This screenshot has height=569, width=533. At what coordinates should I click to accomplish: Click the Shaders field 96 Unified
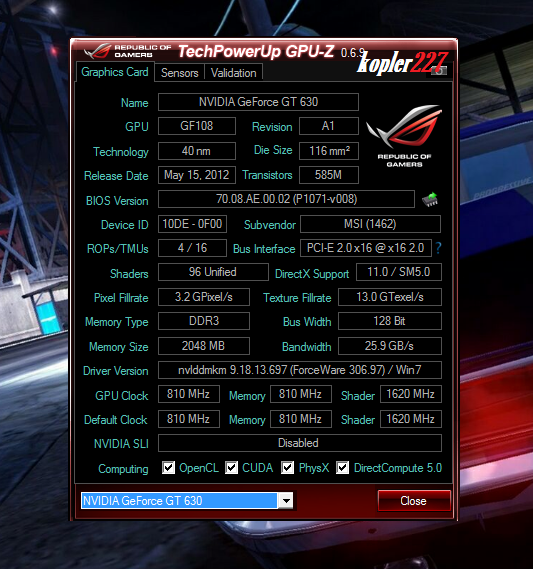coord(213,272)
